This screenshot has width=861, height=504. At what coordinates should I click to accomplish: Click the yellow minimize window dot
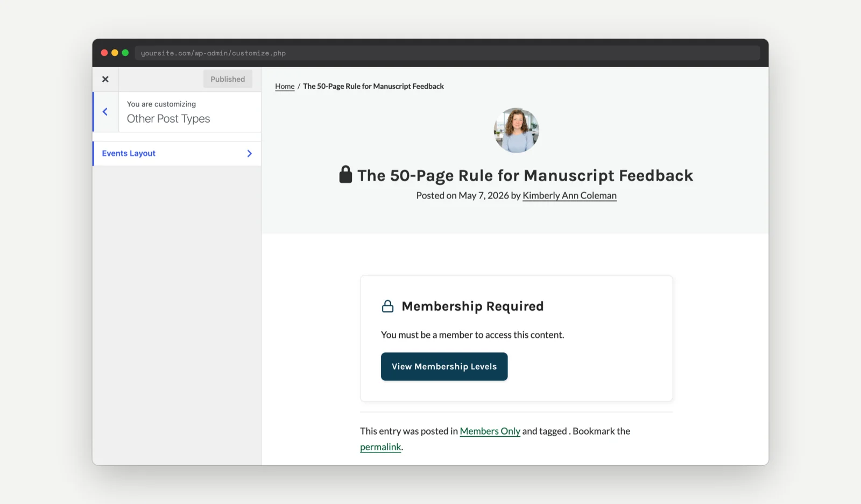coord(115,53)
